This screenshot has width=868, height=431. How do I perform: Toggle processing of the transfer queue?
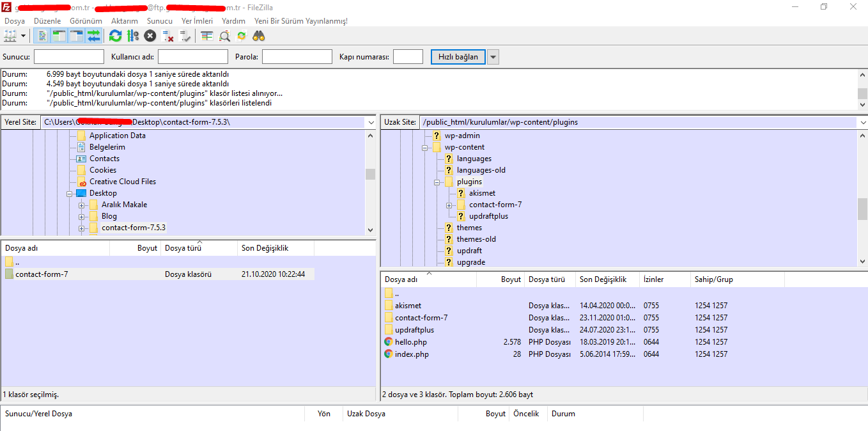(132, 36)
